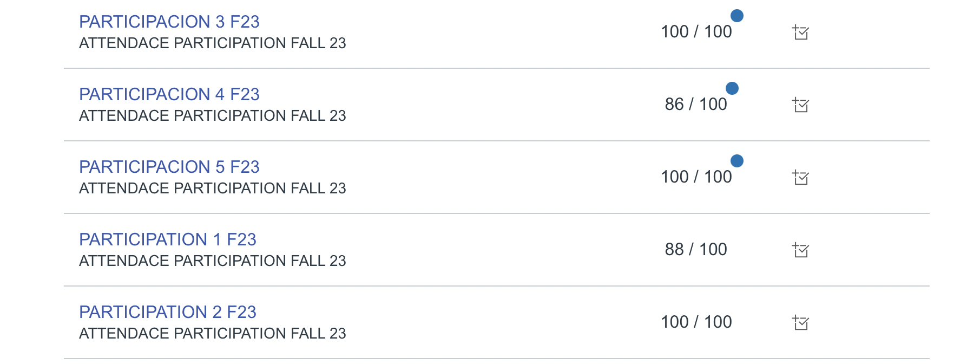Show score details icon for PARTICIPACION 5 F23
Viewport: 980px width, 364px height.
click(x=800, y=178)
